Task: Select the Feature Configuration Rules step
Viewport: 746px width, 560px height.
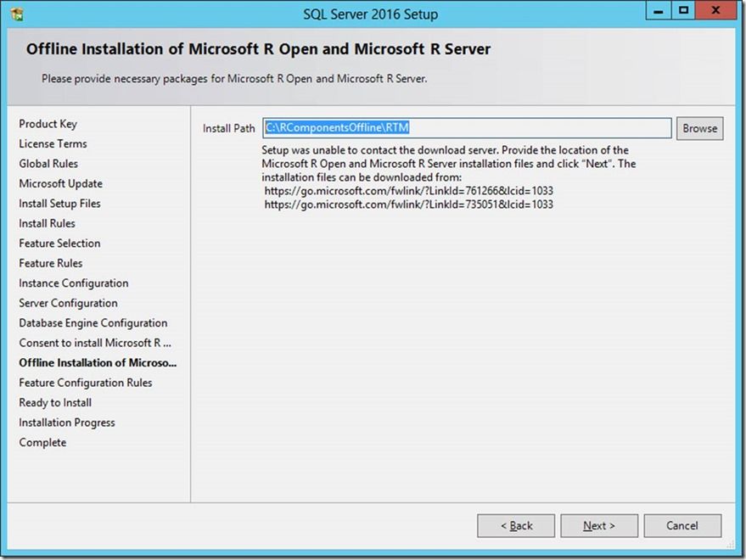Action: click(x=86, y=383)
